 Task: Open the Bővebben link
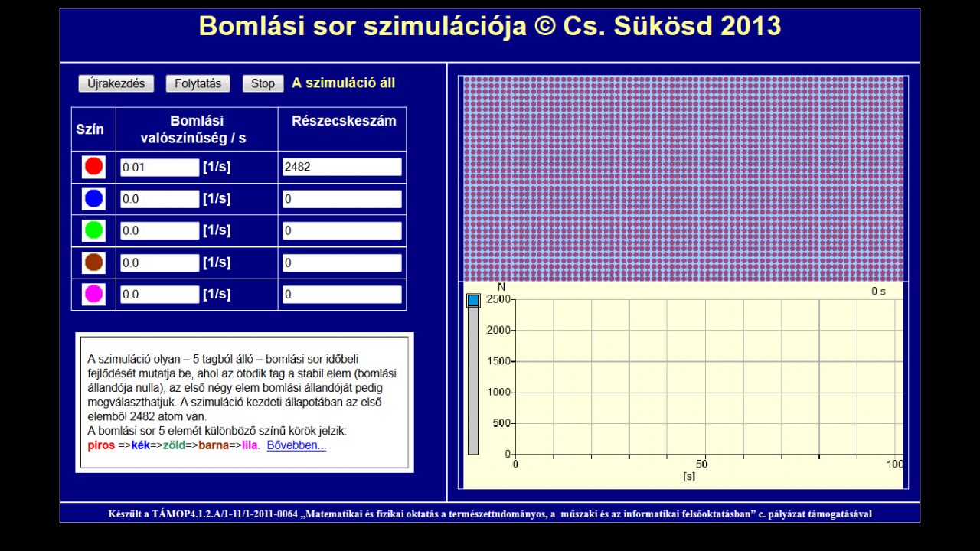296,445
